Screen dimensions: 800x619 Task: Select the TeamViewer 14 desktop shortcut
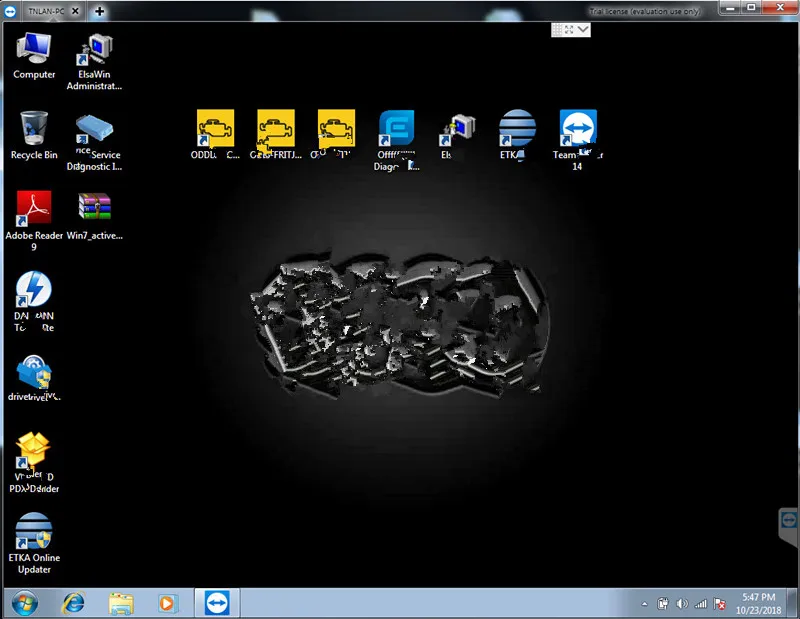578,140
